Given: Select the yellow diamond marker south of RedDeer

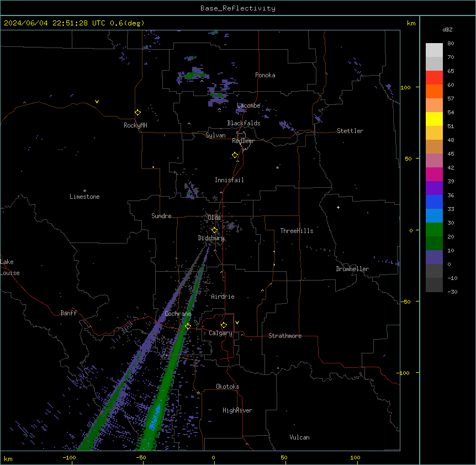Looking at the screenshot, I should pyautogui.click(x=235, y=155).
